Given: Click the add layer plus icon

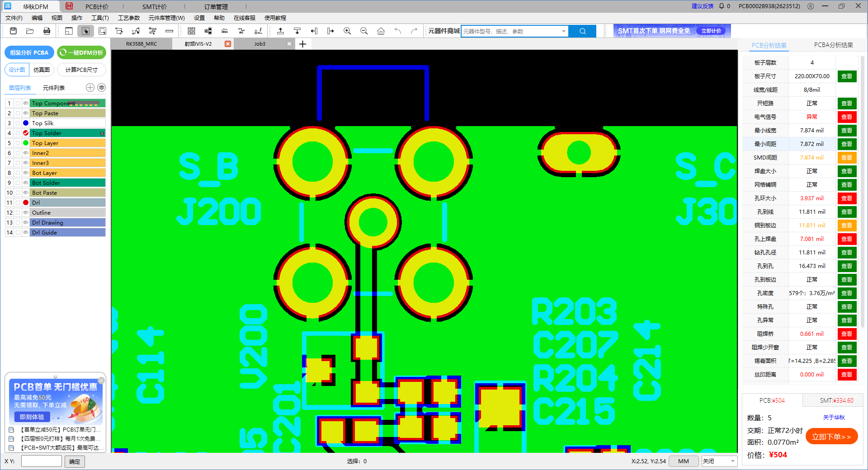Looking at the screenshot, I should 90,88.
